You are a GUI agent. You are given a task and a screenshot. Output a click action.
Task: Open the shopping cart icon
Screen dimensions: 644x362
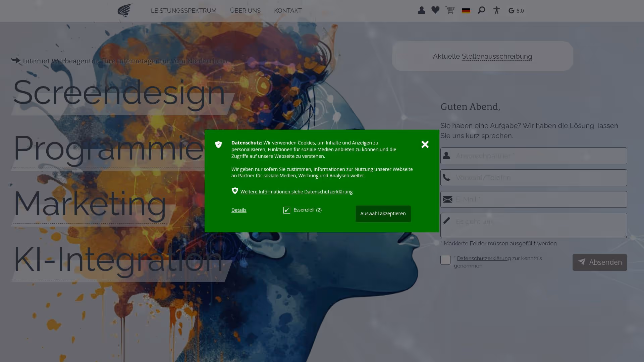450,10
